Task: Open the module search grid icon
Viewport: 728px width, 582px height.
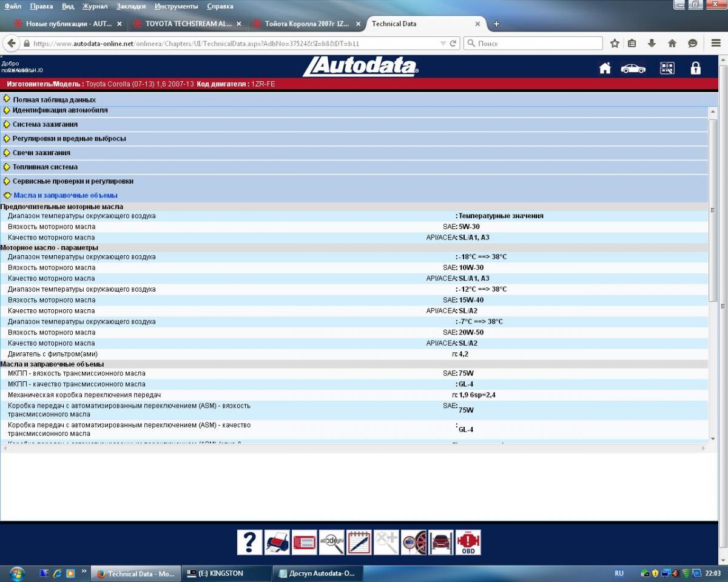Action: 667,68
